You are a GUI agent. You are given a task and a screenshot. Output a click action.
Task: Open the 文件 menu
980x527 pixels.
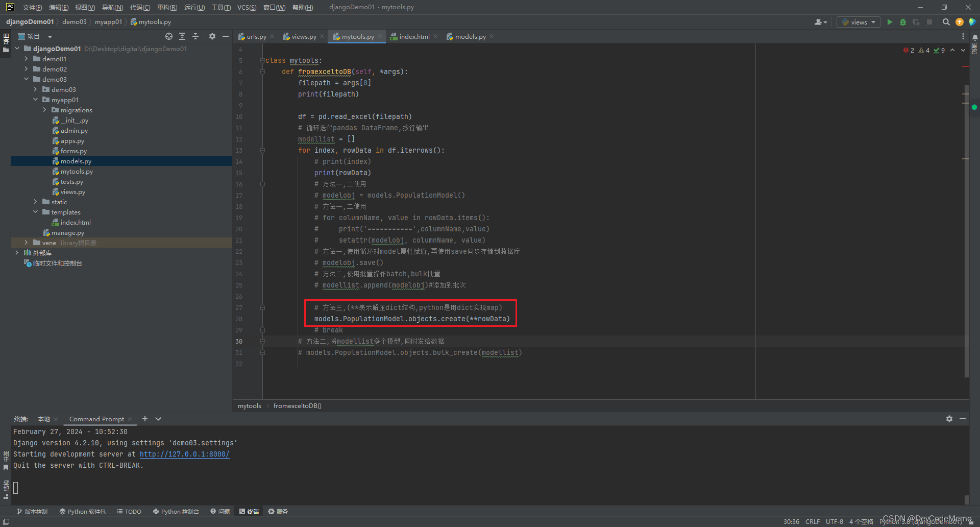pos(32,7)
